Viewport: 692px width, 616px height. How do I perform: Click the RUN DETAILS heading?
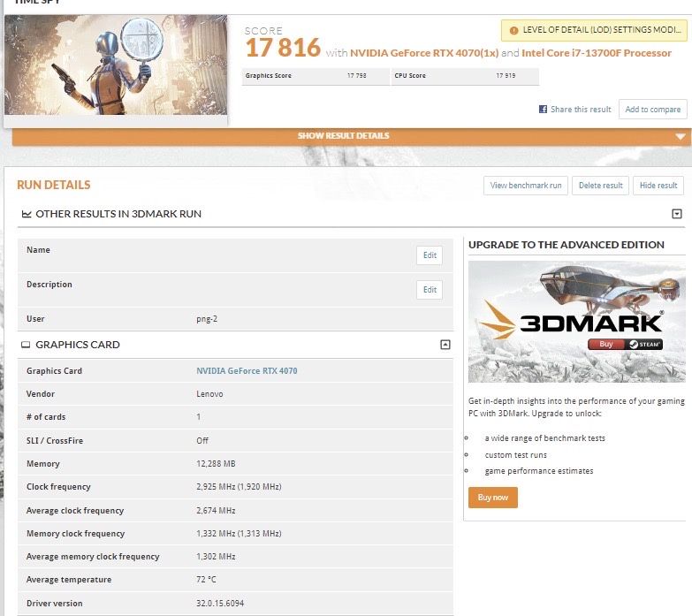(53, 185)
